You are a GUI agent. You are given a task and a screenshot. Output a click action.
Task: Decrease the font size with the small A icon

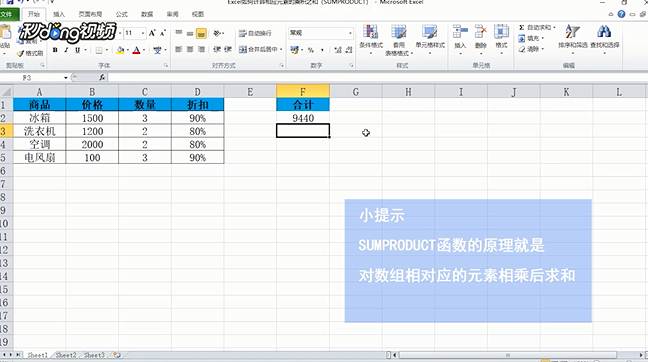click(x=162, y=33)
